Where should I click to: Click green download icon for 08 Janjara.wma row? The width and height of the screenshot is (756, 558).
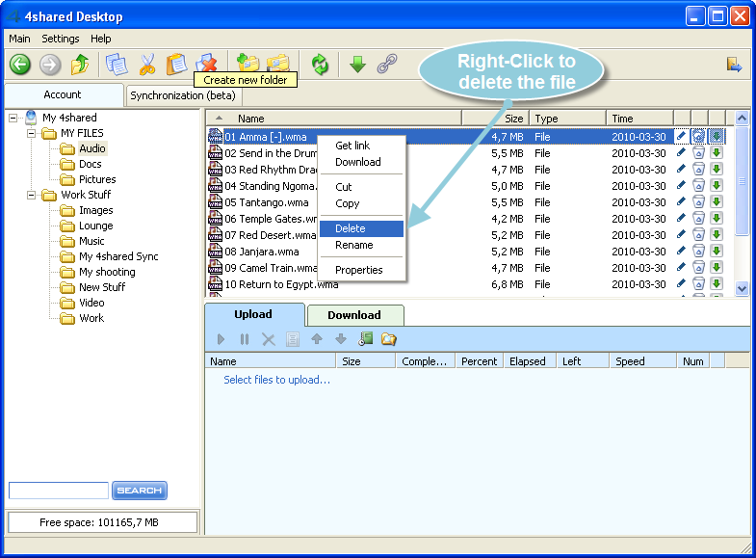(717, 251)
